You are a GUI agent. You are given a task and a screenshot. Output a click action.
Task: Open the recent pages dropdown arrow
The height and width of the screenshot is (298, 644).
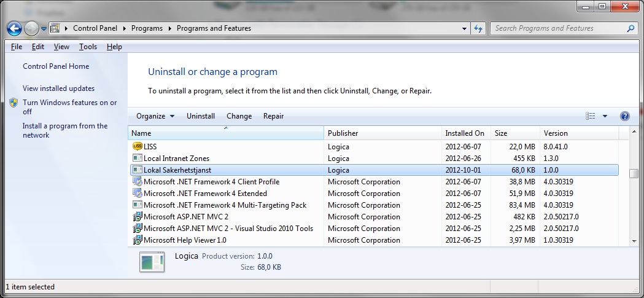tap(44, 29)
